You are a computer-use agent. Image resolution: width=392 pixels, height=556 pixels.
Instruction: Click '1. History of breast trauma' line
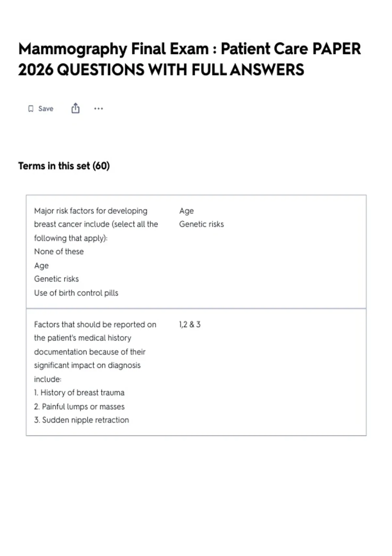pos(79,392)
